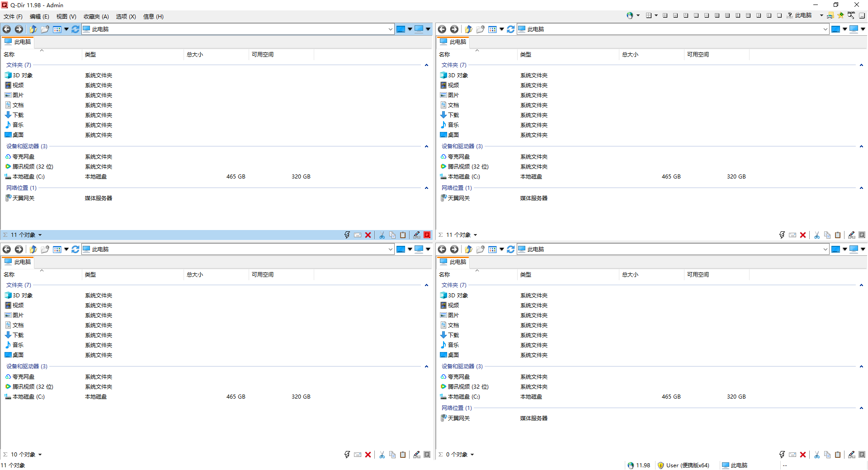The height and width of the screenshot is (470, 868).
Task: Click the new folder icon in the bottom-left pane
Action: 45,249
